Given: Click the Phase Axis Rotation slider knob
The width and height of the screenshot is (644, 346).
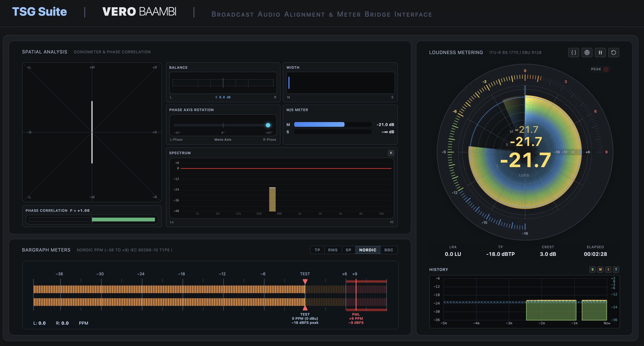Looking at the screenshot, I should tap(268, 125).
